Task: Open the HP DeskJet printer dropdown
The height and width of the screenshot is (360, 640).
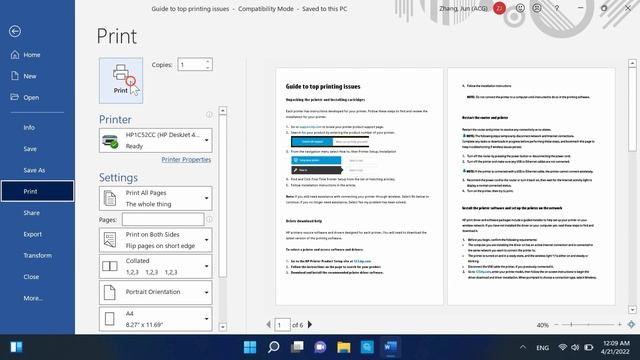Action: coord(156,140)
